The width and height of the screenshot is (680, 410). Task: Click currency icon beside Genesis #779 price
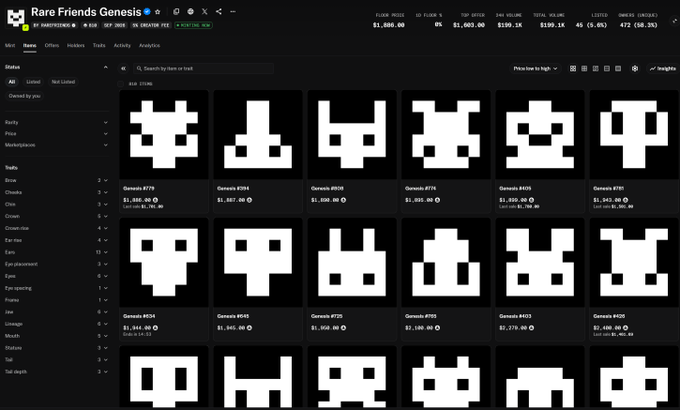pos(155,200)
